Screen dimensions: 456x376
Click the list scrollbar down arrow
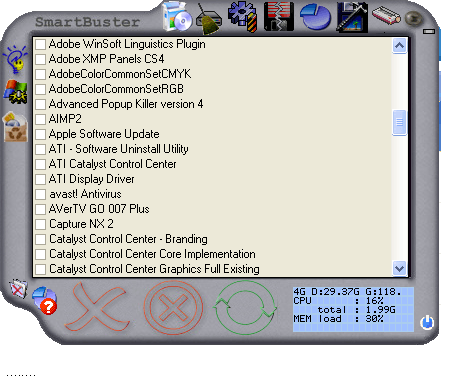pyautogui.click(x=400, y=268)
